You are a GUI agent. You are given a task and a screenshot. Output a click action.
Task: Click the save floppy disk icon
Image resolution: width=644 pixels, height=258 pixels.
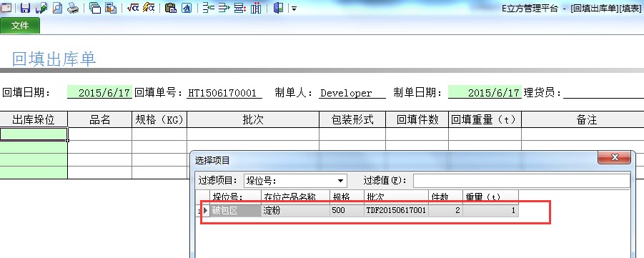[26, 8]
